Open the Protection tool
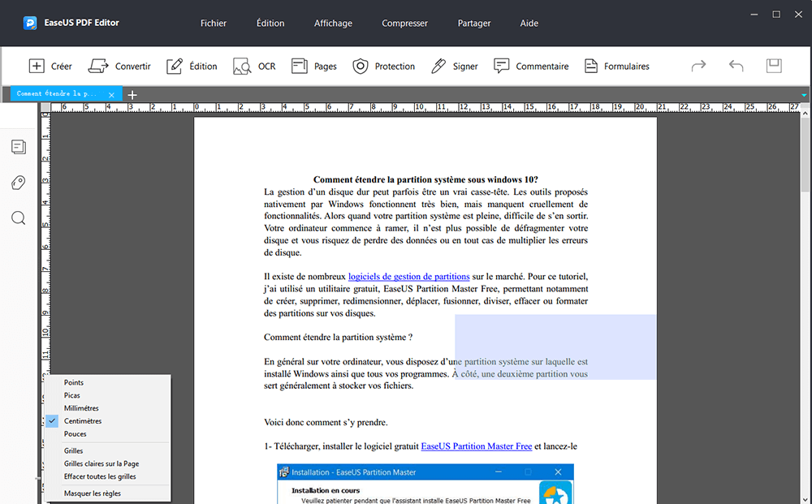Image resolution: width=812 pixels, height=504 pixels. point(384,67)
